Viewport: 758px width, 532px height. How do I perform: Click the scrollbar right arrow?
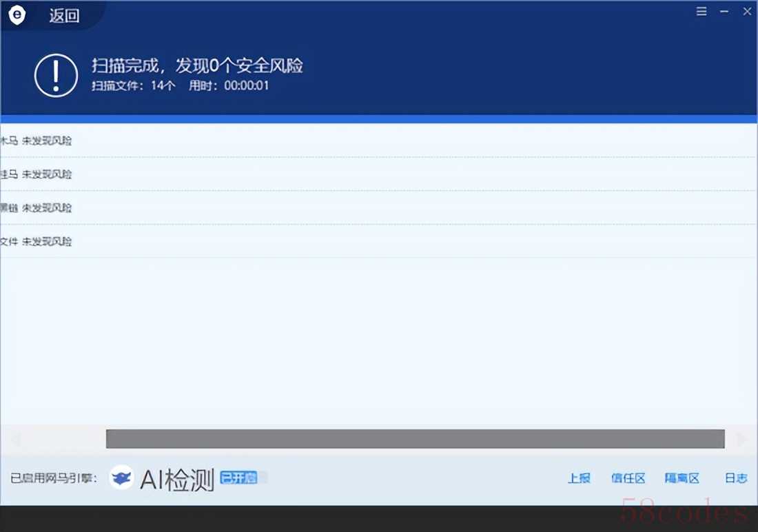pos(741,439)
